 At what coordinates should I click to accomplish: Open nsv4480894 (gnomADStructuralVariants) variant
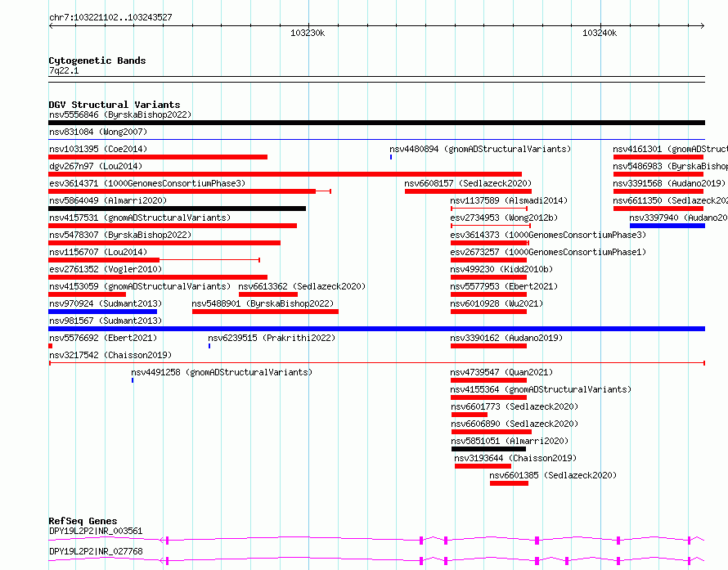tap(480, 149)
